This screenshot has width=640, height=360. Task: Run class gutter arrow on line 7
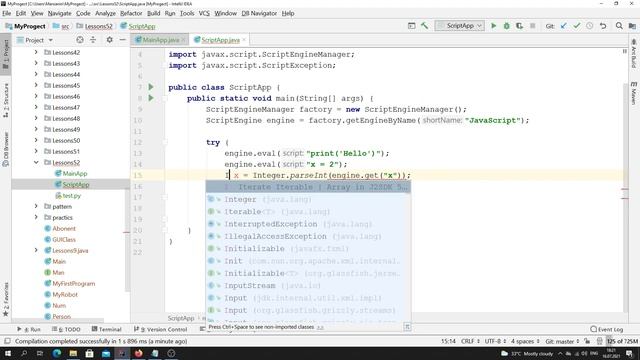(x=151, y=87)
